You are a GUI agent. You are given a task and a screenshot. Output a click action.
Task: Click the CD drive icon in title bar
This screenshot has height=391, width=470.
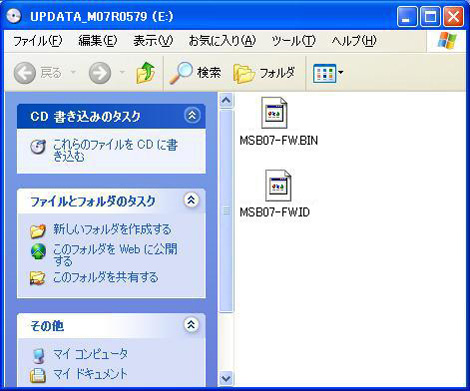coord(14,16)
